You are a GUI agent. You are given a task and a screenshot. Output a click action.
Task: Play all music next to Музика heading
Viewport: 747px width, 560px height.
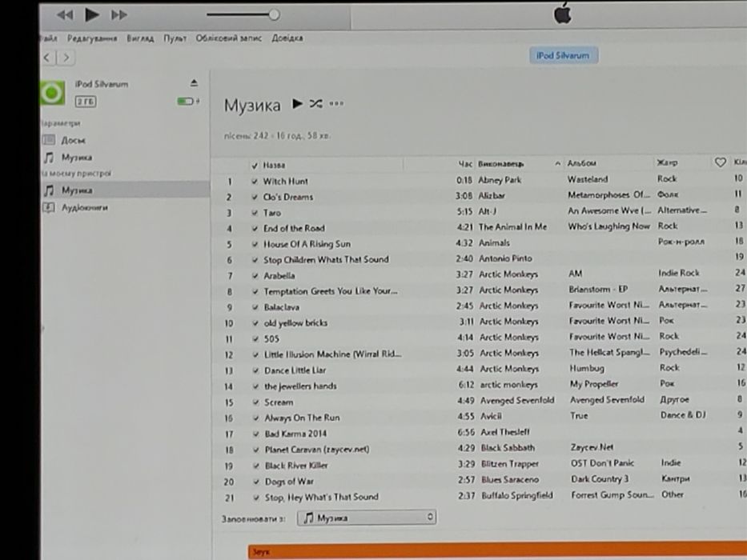click(x=297, y=103)
